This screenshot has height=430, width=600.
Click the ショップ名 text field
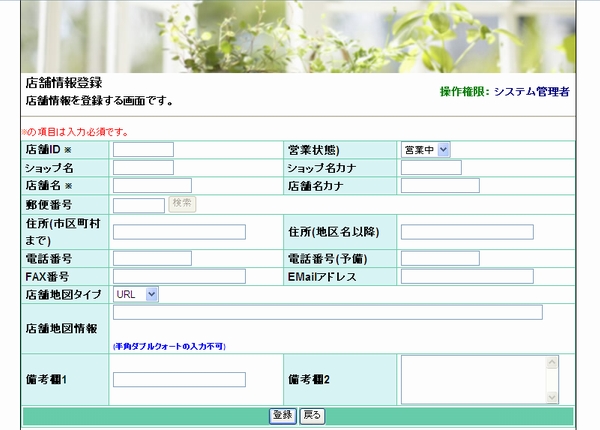click(x=143, y=167)
